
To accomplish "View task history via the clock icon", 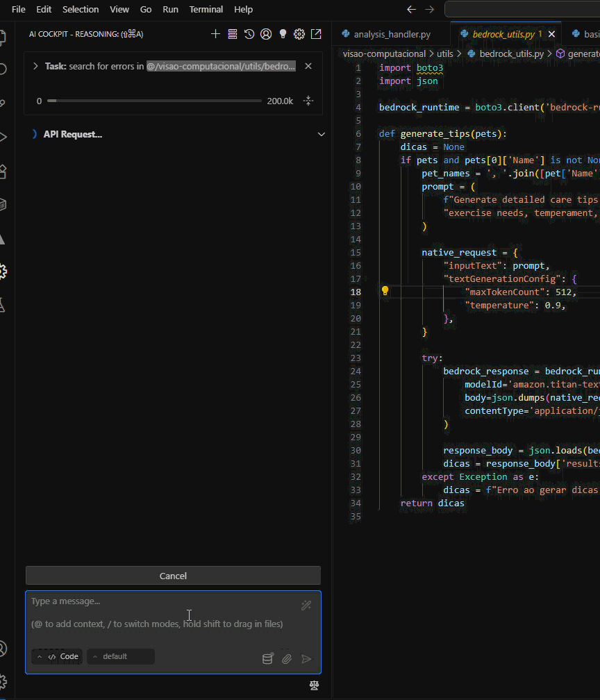I will pyautogui.click(x=249, y=33).
